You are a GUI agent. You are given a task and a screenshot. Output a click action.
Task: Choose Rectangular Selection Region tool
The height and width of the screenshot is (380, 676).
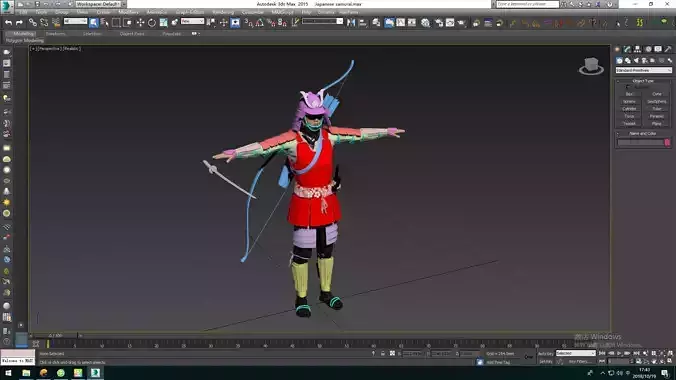click(116, 22)
